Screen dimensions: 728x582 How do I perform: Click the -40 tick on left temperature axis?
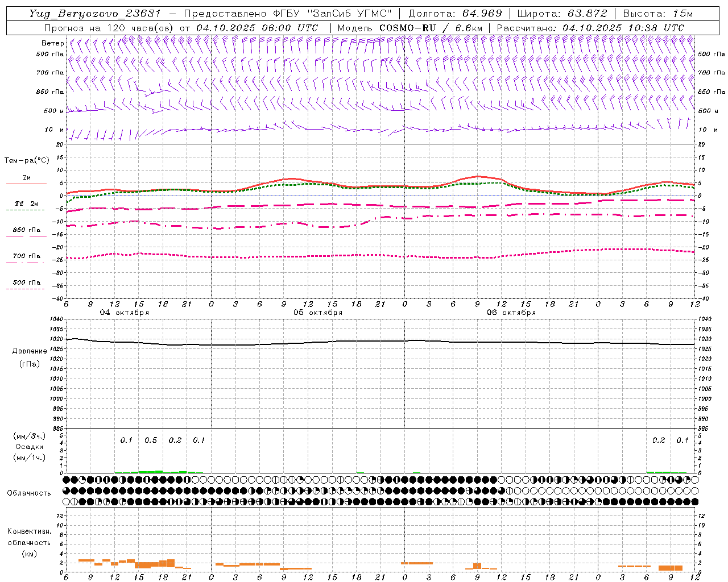[x=57, y=298]
